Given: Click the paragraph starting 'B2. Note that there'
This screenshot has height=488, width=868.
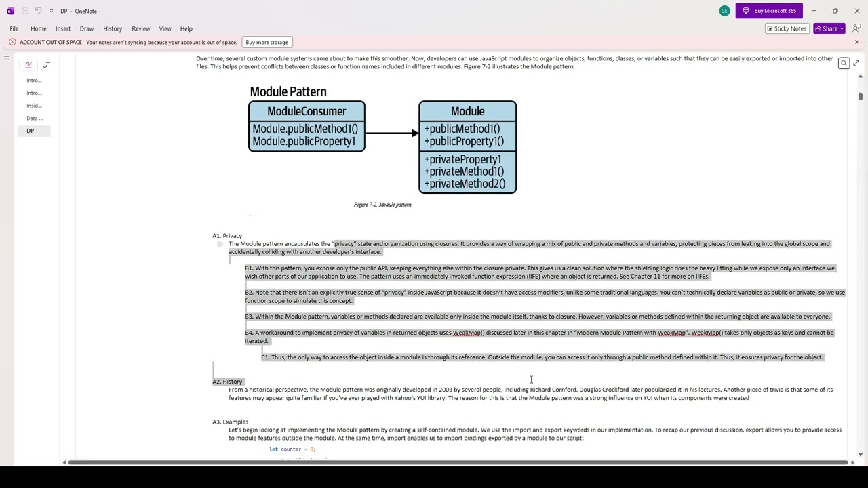Looking at the screenshot, I should point(545,297).
